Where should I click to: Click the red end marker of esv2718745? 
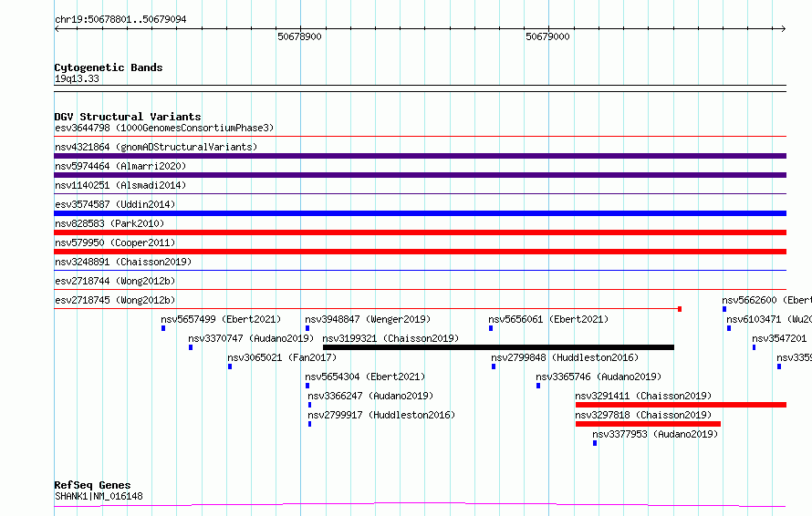point(680,309)
